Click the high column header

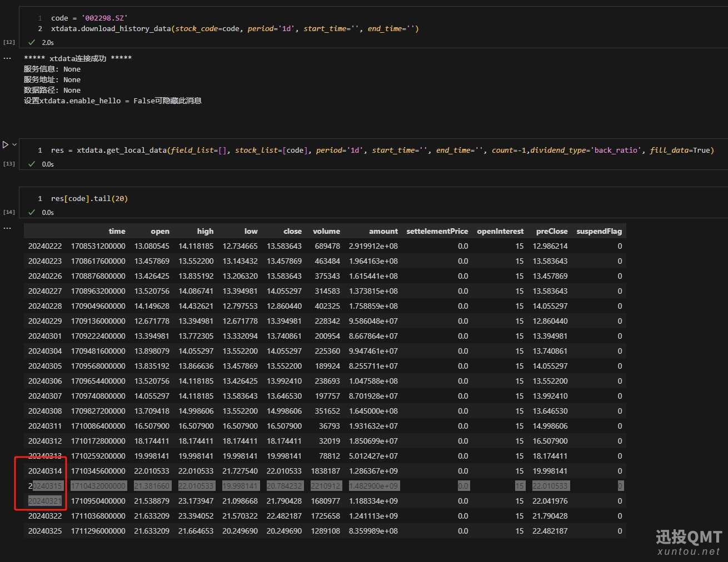tap(205, 231)
